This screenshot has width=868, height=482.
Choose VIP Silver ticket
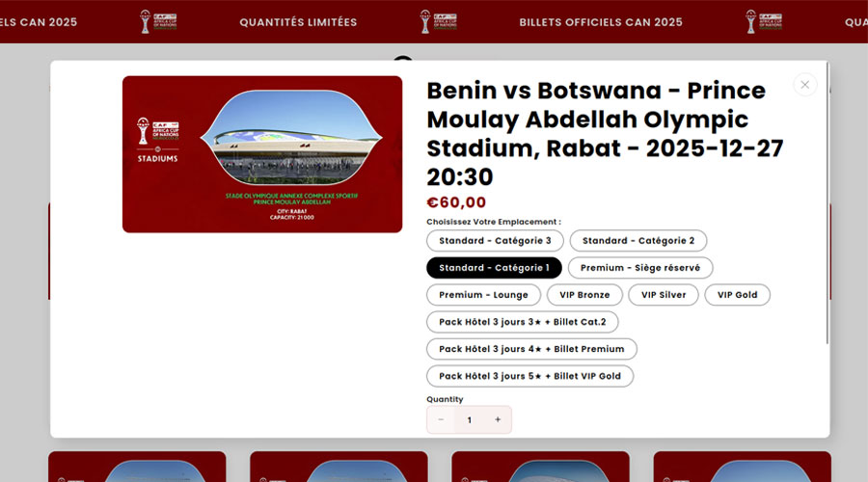(x=664, y=295)
